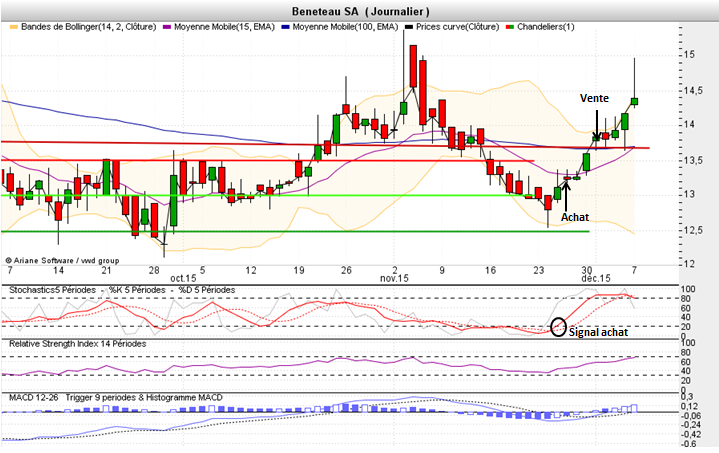
Task: Click the Moyenne Mobile(15, EMA) purple swatch
Action: pos(167,27)
